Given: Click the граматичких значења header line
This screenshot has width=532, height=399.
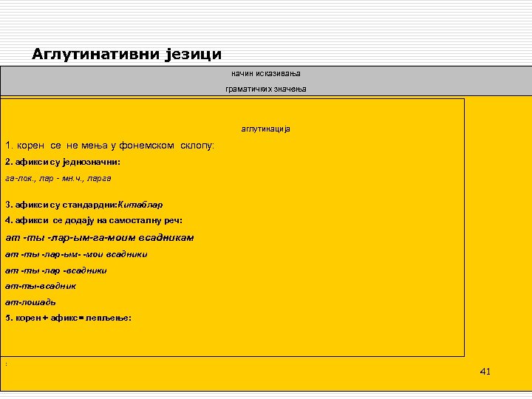Looking at the screenshot, I should click(266, 89).
